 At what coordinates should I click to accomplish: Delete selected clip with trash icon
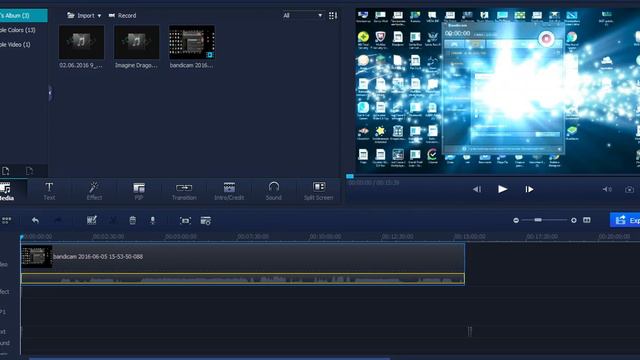(x=133, y=220)
